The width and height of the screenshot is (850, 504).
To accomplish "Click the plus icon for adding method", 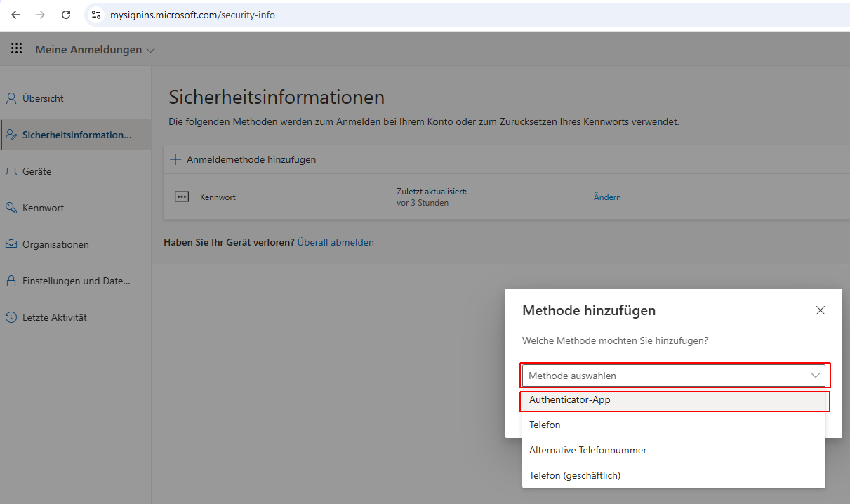I will click(x=175, y=159).
